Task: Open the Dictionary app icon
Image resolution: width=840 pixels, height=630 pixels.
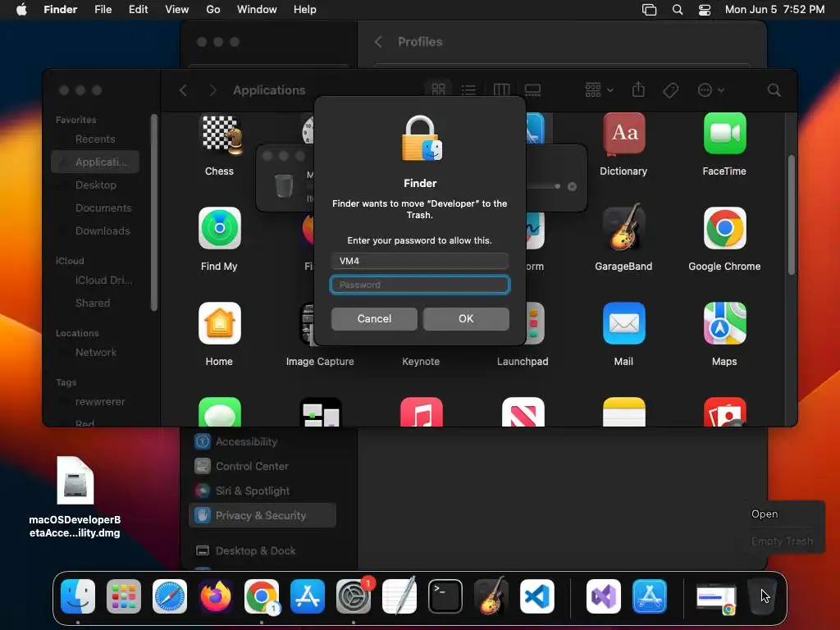Action: (624, 134)
